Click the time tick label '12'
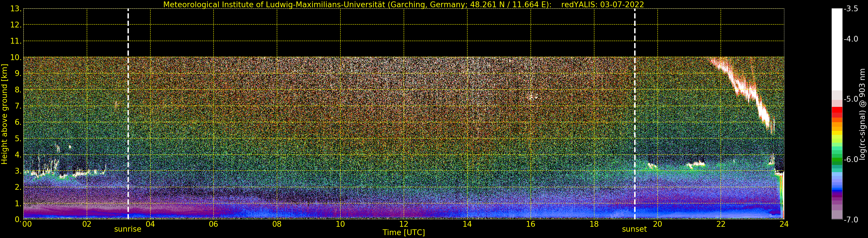This screenshot has height=238, width=868. (404, 224)
